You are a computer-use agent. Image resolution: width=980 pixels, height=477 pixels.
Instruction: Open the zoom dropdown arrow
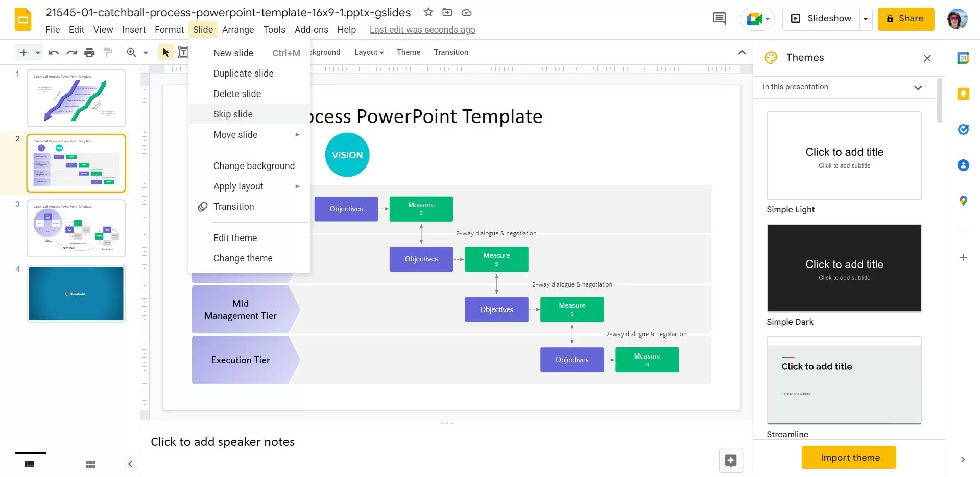(x=146, y=52)
